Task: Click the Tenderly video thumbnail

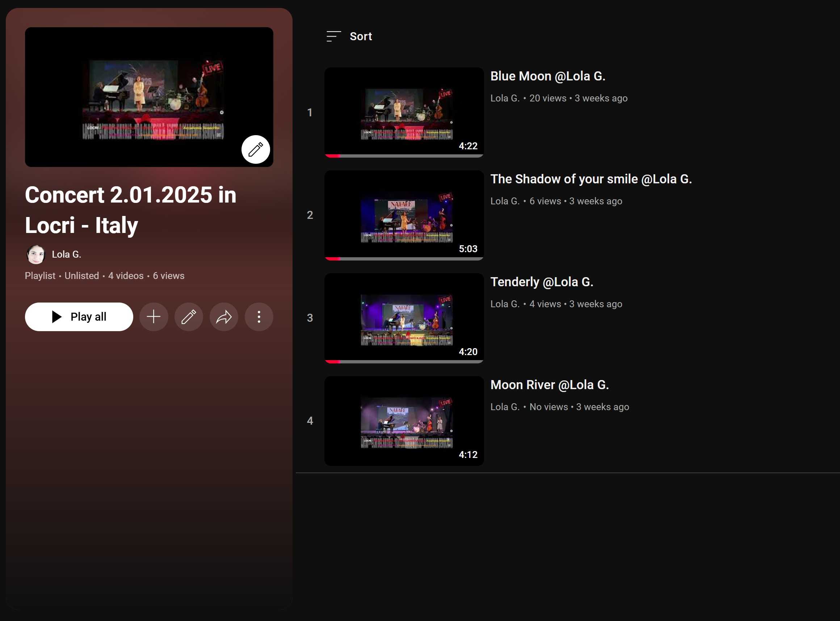Action: coord(404,318)
